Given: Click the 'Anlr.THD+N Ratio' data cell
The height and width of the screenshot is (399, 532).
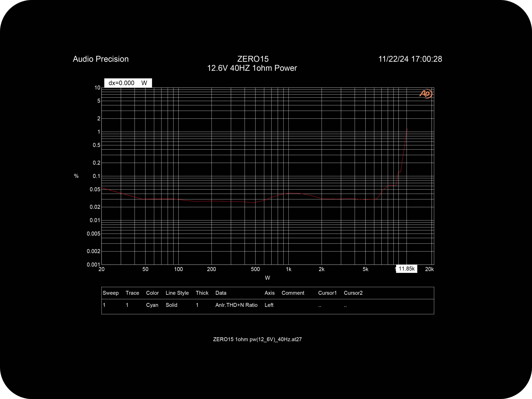Looking at the screenshot, I should point(236,305).
